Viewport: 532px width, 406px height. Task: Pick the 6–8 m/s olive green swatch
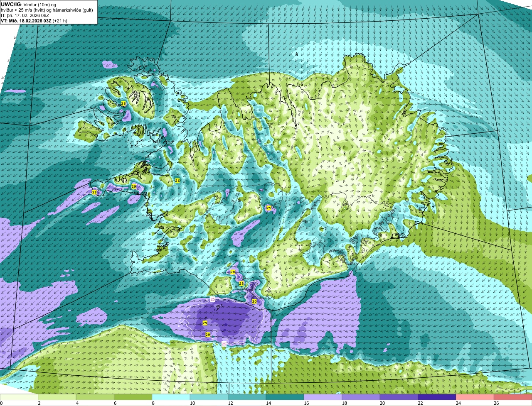tap(133, 397)
